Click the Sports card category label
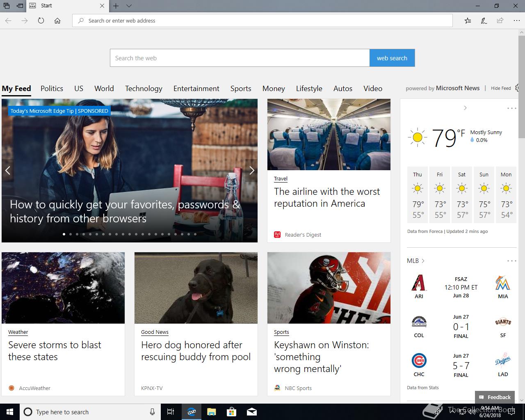This screenshot has height=420, width=525. pos(281,332)
